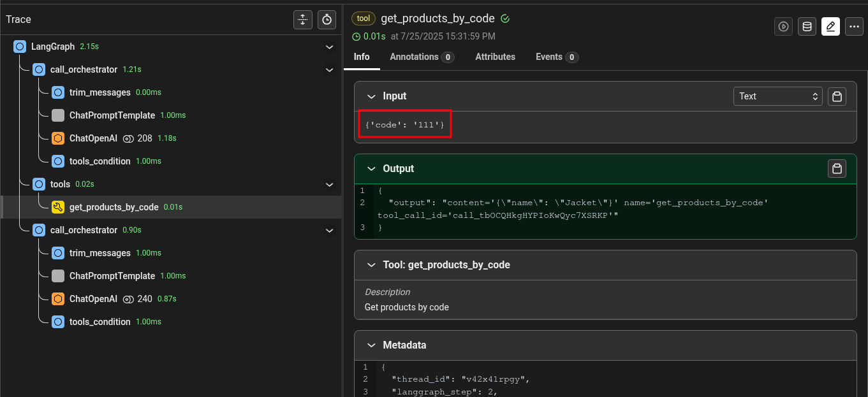Collapse the Tool: get_products_by_code section

pyautogui.click(x=371, y=265)
